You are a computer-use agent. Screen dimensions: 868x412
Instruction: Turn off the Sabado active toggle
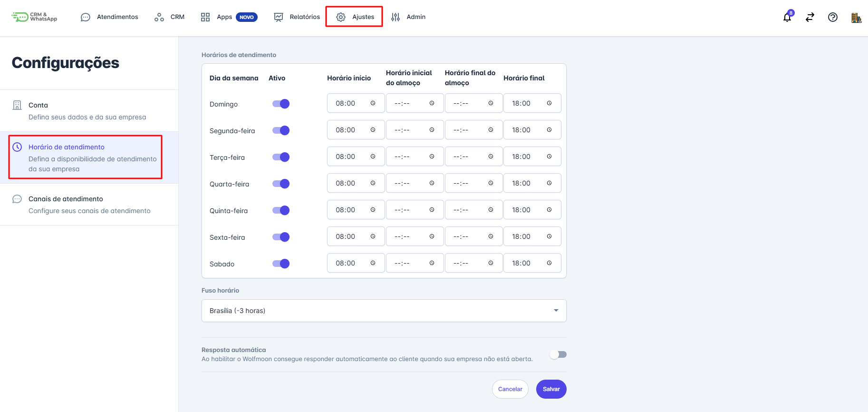click(281, 264)
